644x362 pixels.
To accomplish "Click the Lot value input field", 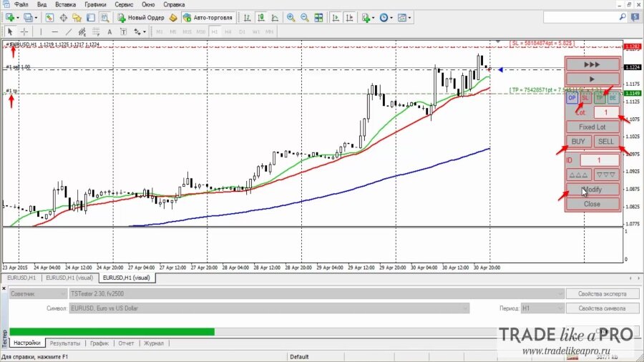I will click(606, 112).
